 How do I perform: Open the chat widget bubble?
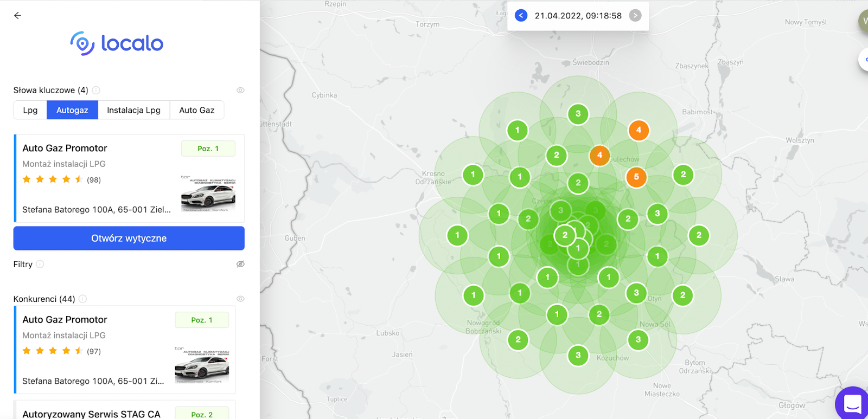(852, 403)
